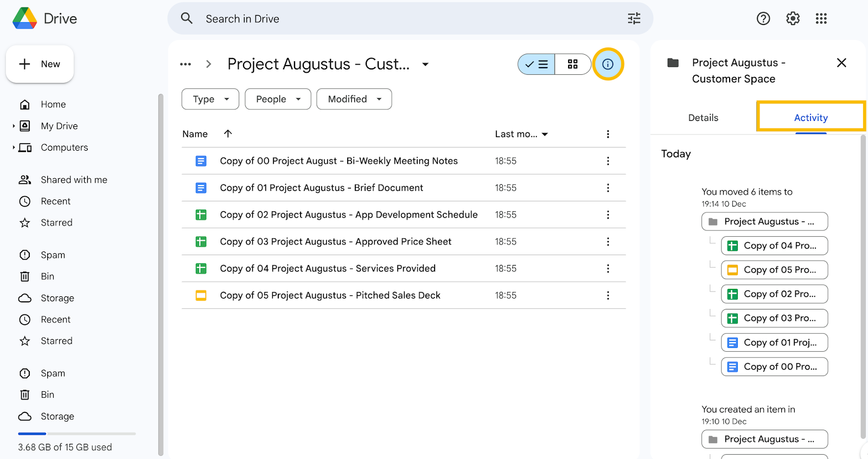Click the search filter options icon
This screenshot has width=868, height=459.
pyautogui.click(x=634, y=19)
